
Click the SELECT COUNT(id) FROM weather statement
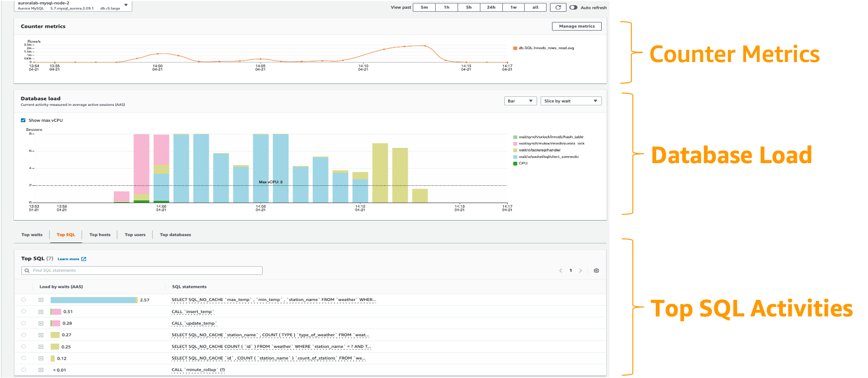click(x=271, y=347)
